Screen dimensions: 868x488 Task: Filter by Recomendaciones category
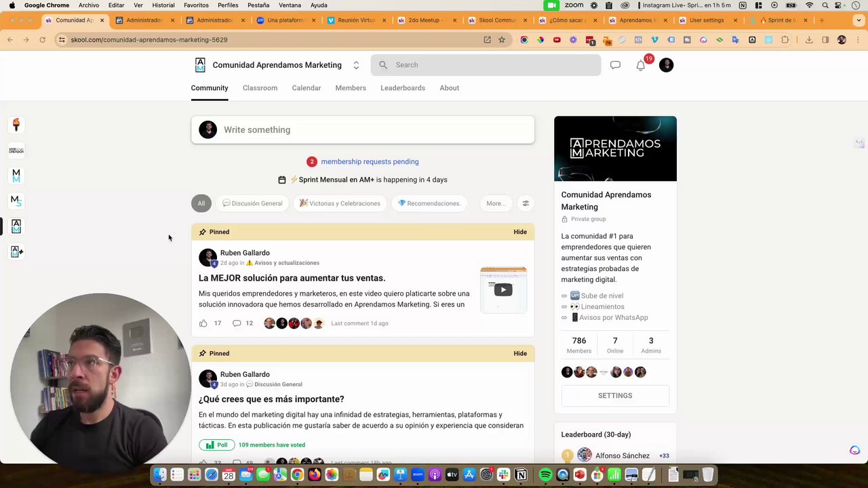[429, 203]
